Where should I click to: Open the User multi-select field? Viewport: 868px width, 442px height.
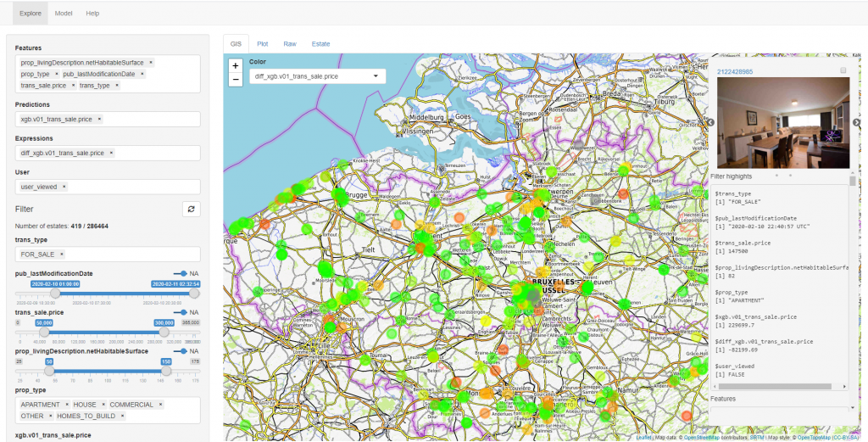tap(108, 187)
